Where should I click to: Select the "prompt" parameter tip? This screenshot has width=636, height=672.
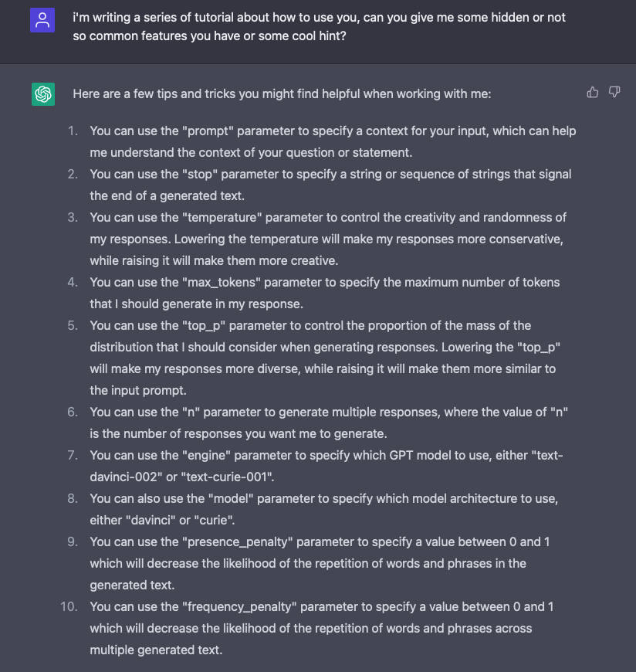[x=332, y=140]
